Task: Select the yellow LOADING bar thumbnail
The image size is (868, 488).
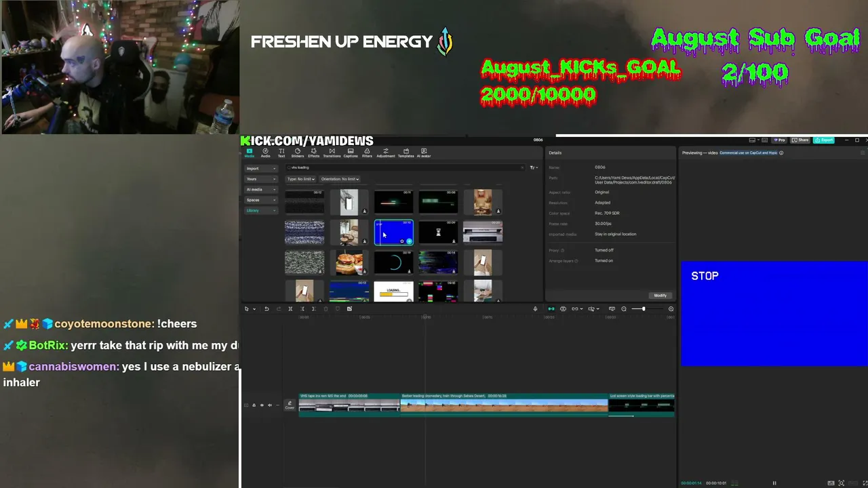Action: tap(393, 291)
